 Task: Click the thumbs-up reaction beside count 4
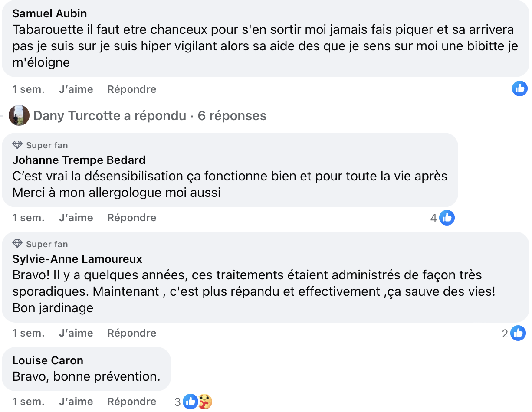447,217
